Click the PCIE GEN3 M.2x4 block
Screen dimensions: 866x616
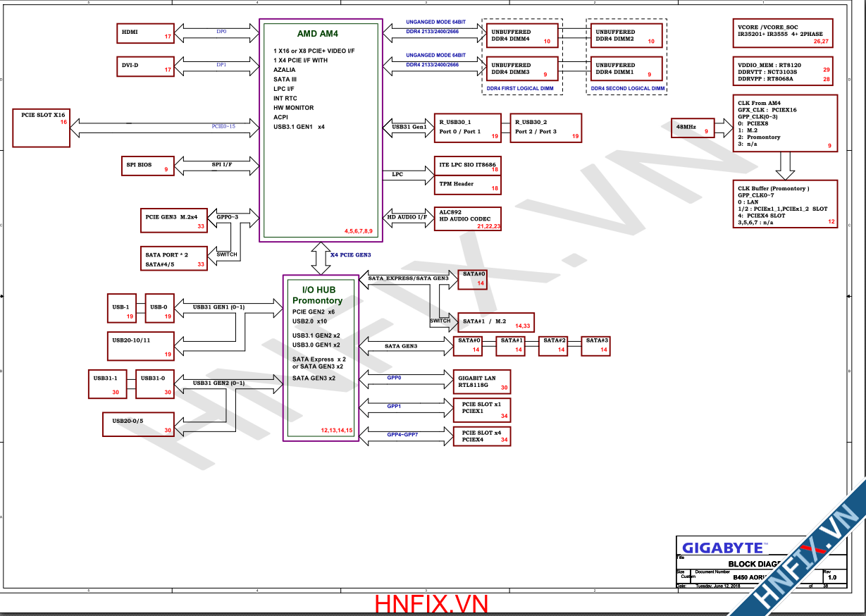pos(174,221)
